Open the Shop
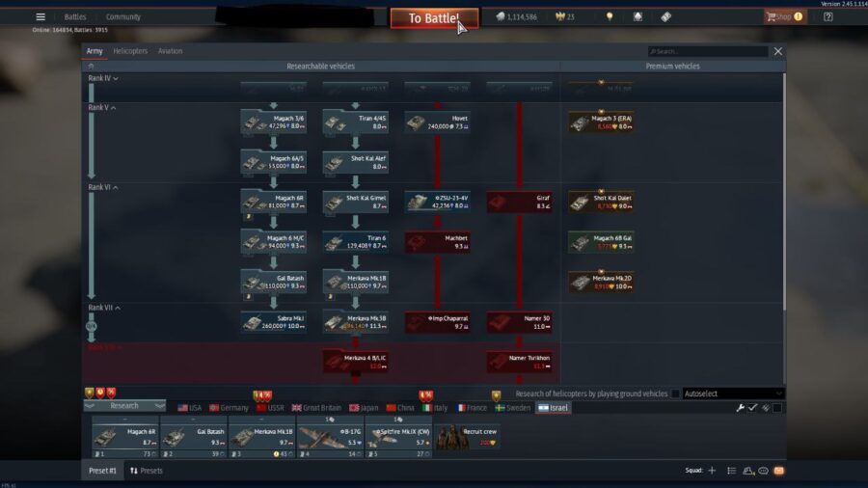Screen dimensions: 868x488 click(x=784, y=16)
